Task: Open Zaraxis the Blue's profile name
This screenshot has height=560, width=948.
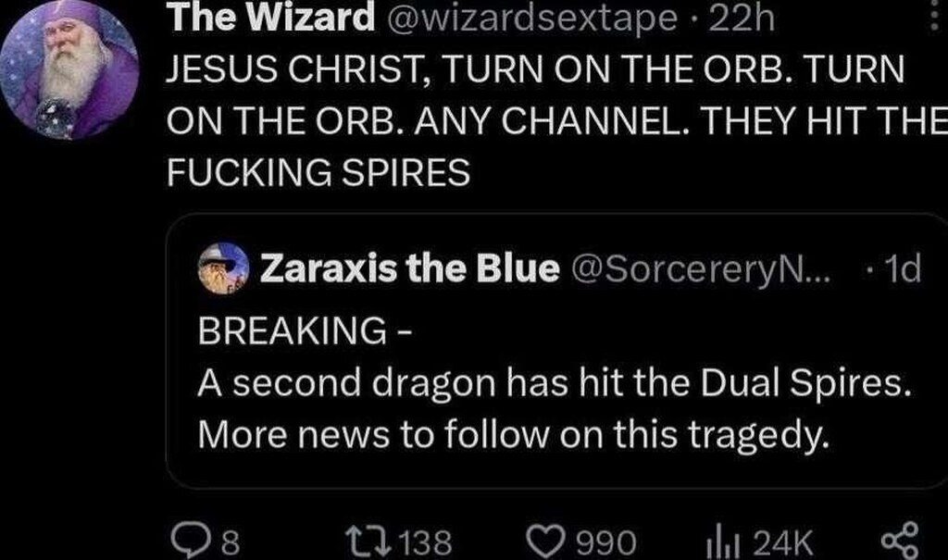Action: (410, 269)
